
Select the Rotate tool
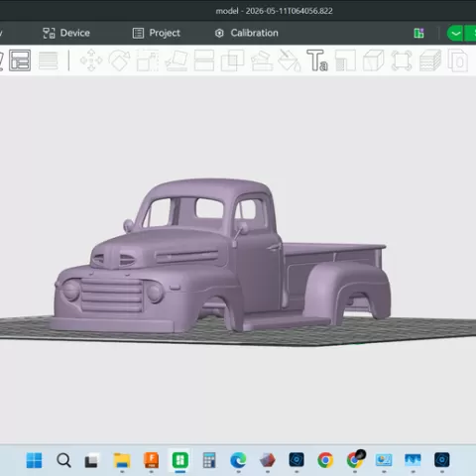coord(119,60)
